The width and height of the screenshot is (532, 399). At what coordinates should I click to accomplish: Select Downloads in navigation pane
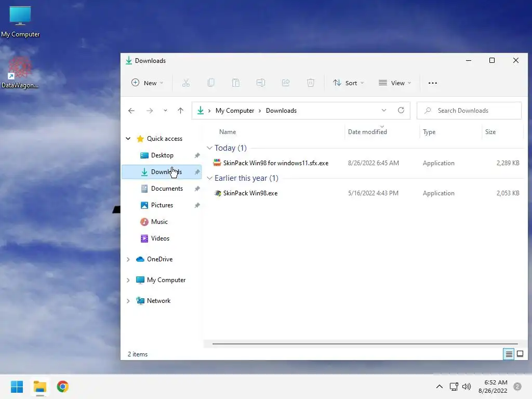[x=162, y=172]
